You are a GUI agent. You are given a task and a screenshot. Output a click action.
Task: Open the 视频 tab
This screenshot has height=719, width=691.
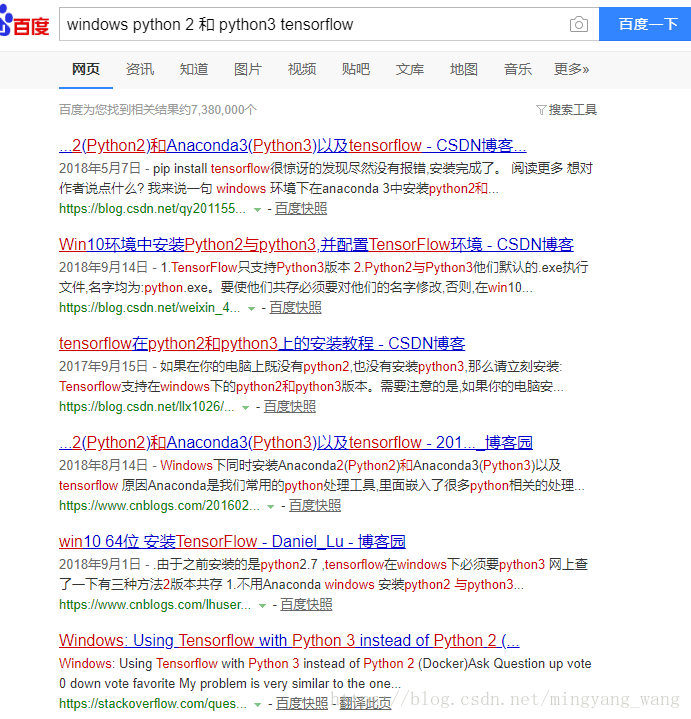[302, 69]
